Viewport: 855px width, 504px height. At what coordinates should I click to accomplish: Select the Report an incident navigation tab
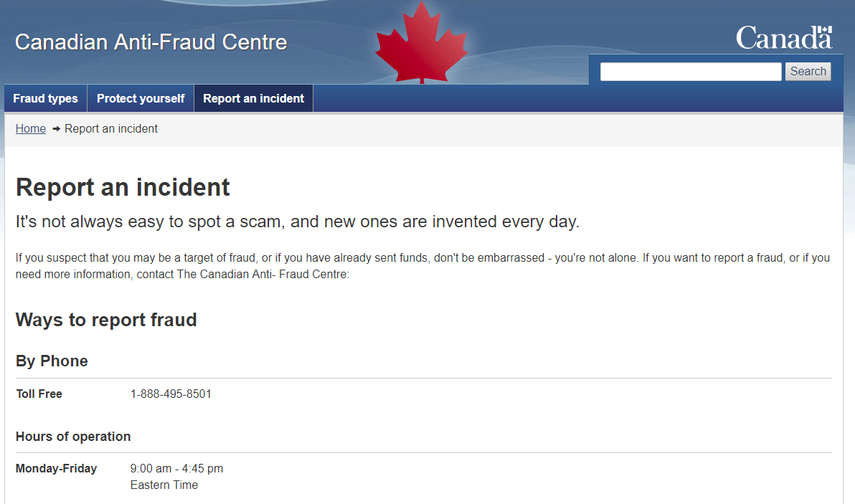253,99
